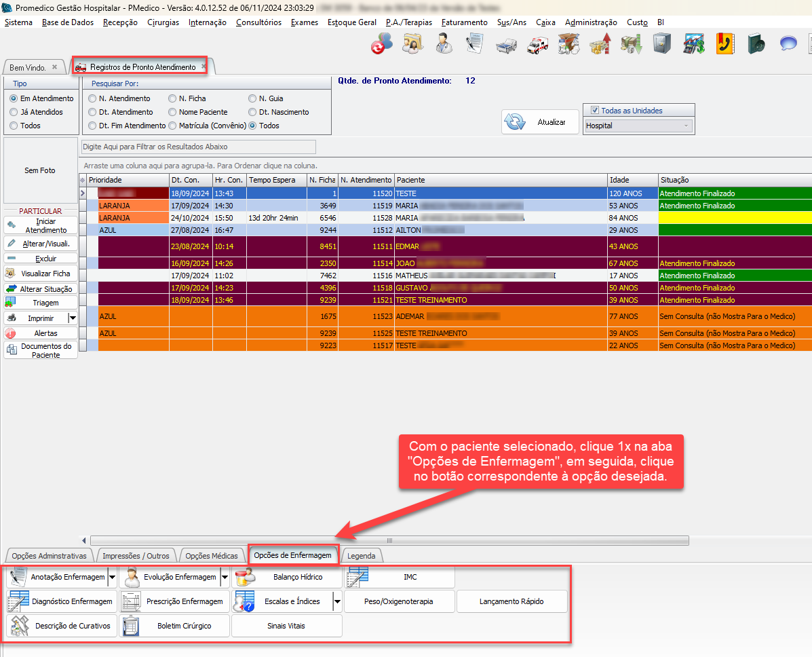
Task: Open the Faturamento menu
Action: (464, 22)
